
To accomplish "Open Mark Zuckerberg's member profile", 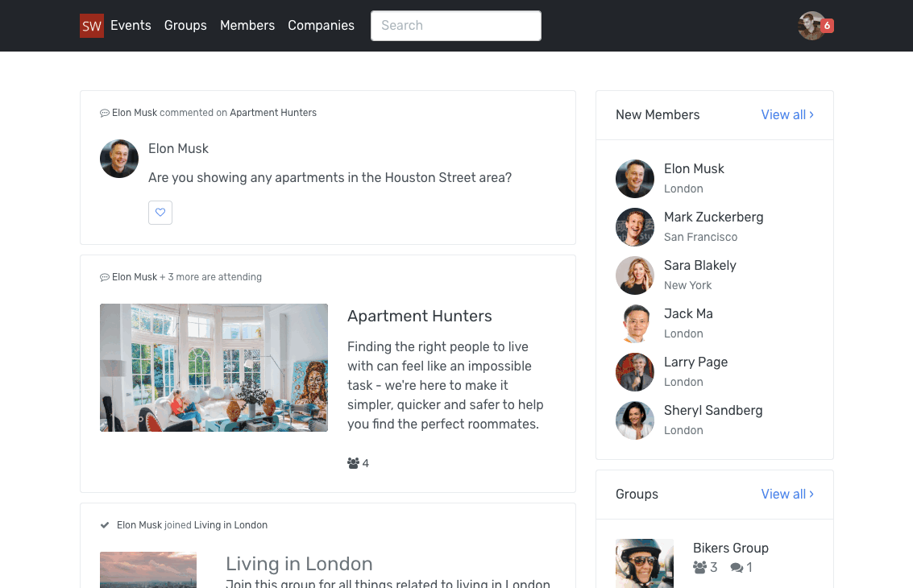I will (x=713, y=217).
